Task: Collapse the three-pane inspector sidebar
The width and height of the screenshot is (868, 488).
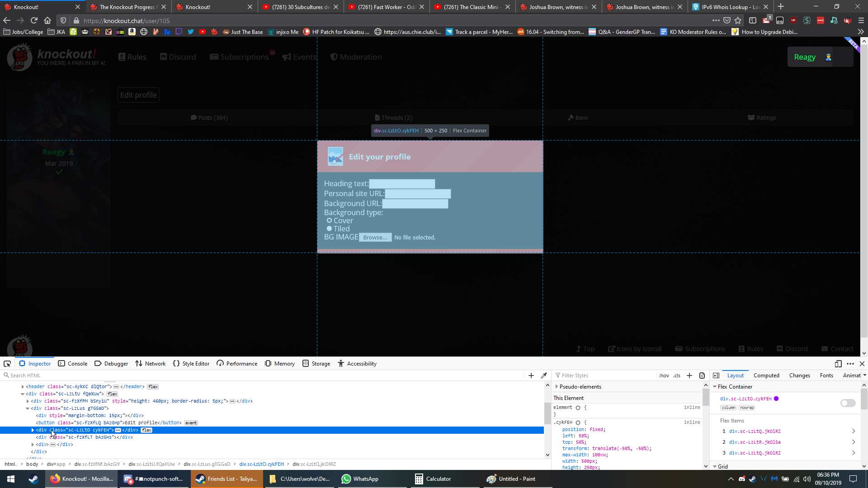Action: click(716, 375)
